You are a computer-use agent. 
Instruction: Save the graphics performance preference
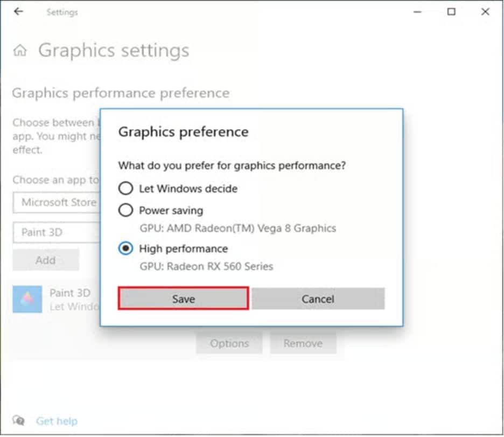pyautogui.click(x=183, y=299)
